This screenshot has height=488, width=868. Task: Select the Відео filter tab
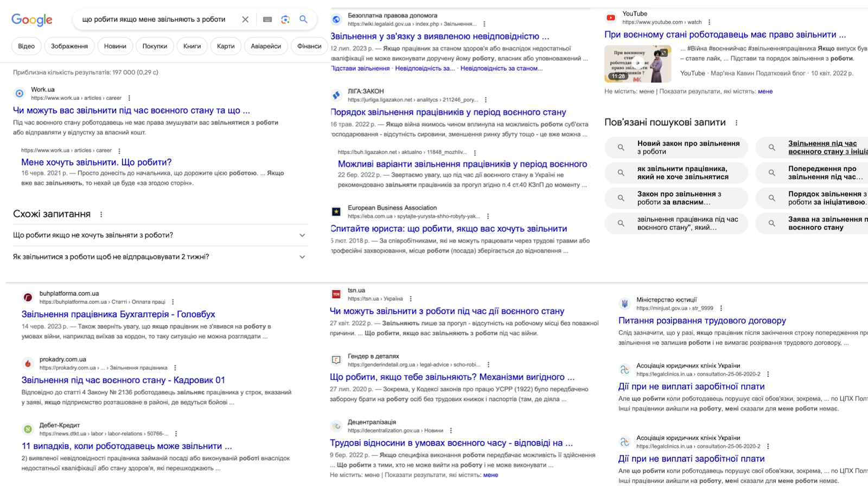tap(27, 46)
